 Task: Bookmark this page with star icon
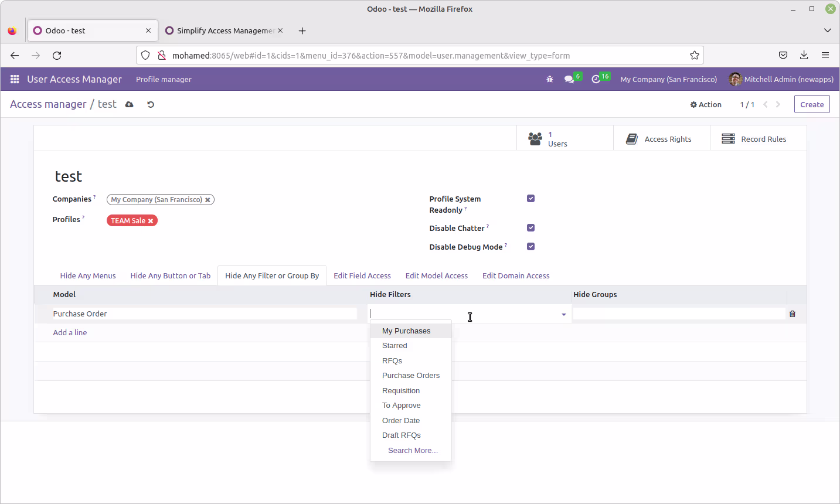pyautogui.click(x=695, y=55)
